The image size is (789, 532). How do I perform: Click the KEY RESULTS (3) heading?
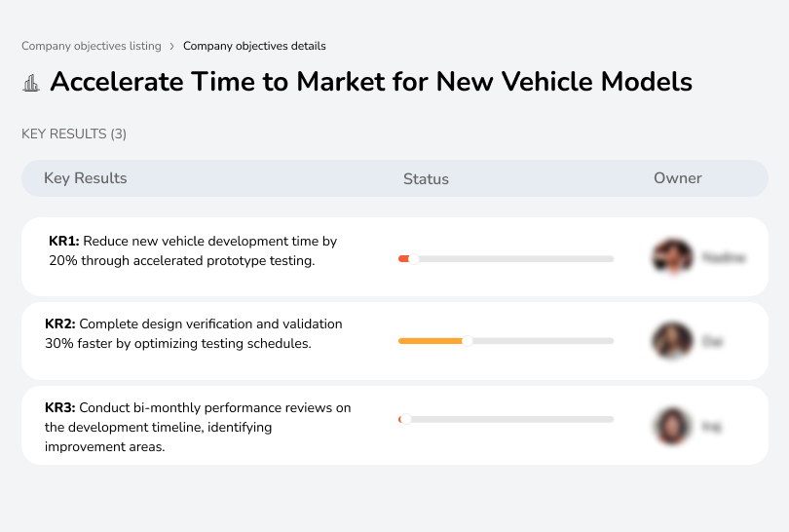pos(74,133)
